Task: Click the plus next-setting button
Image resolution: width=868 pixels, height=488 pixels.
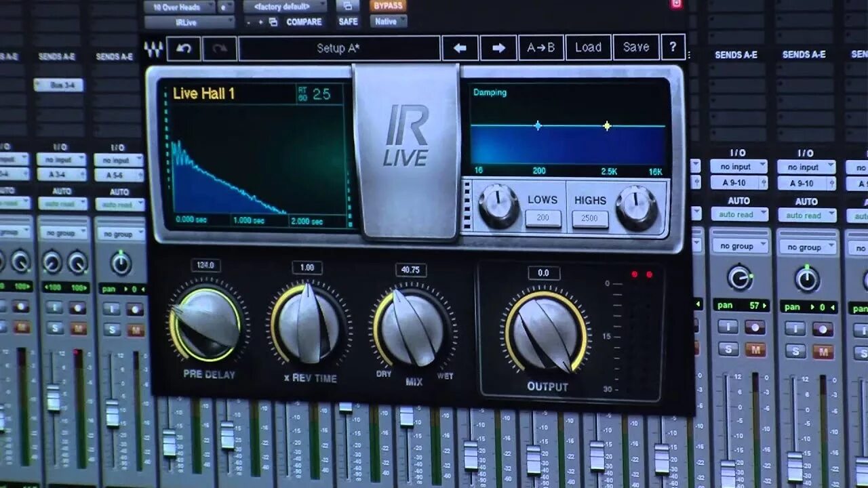Action: 260,22
